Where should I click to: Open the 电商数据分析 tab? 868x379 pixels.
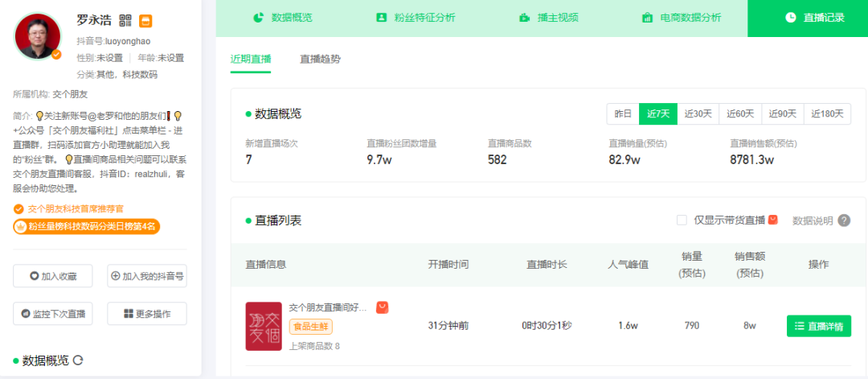pos(681,18)
